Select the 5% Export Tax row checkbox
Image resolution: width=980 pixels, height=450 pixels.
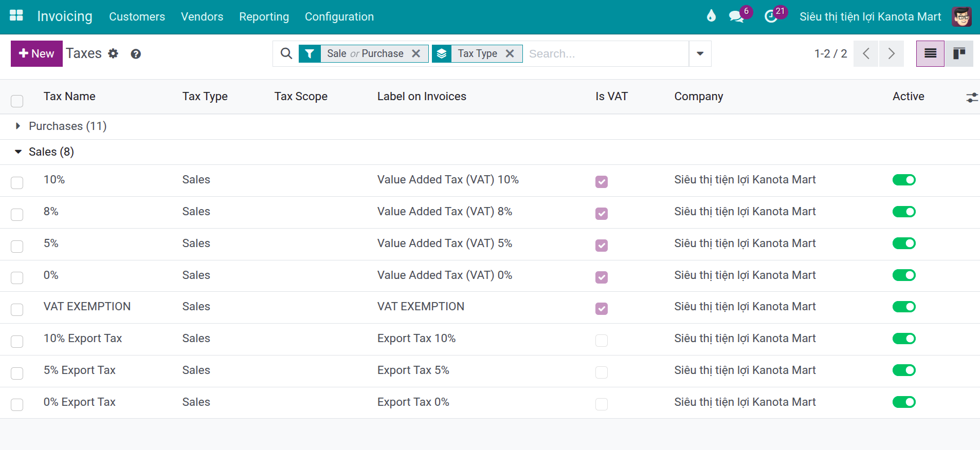click(17, 373)
